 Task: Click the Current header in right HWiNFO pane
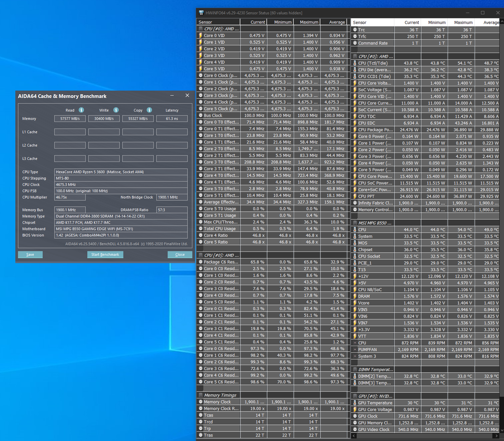(x=407, y=23)
